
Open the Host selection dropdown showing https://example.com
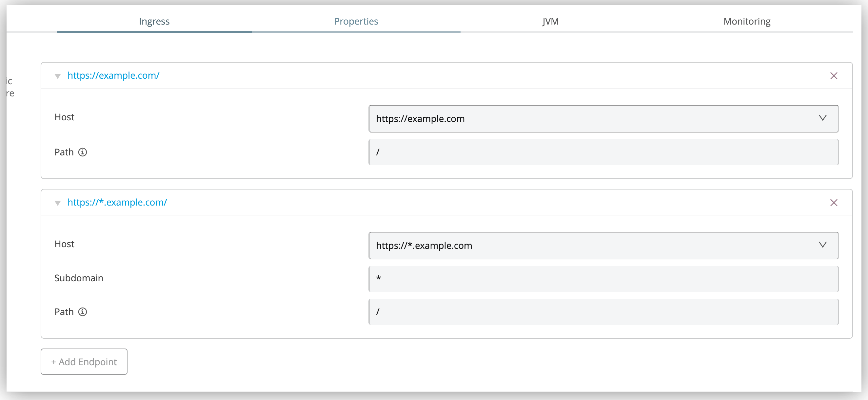(x=603, y=119)
